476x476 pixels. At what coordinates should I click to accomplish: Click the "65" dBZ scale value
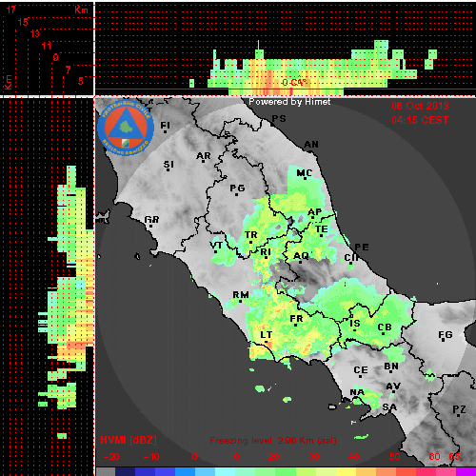[x=454, y=457]
